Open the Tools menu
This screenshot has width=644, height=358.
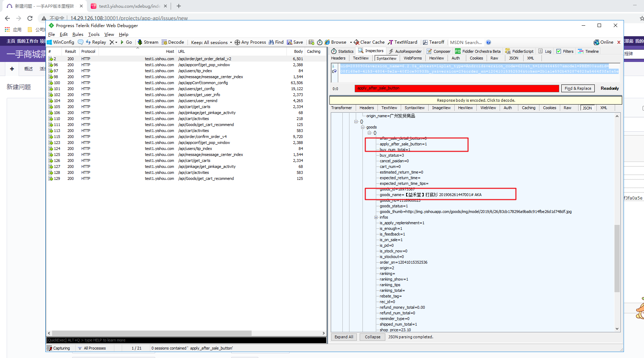[94, 34]
